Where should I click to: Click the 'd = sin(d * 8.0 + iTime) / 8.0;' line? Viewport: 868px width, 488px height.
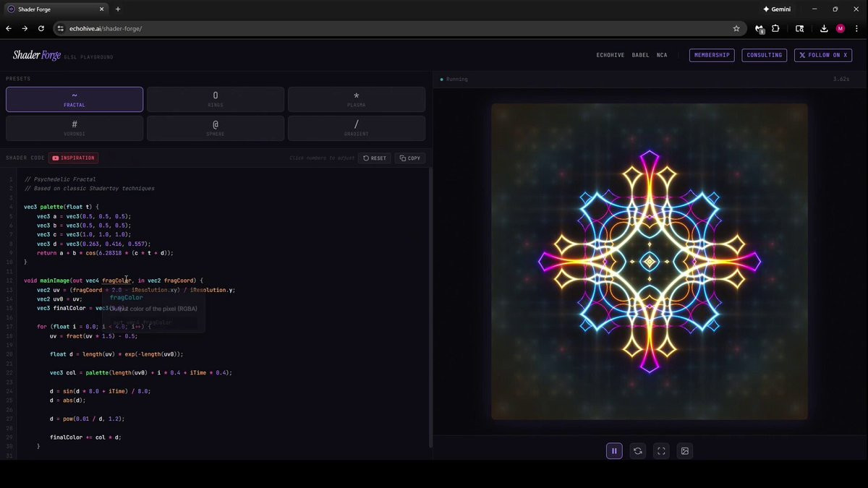100,391
